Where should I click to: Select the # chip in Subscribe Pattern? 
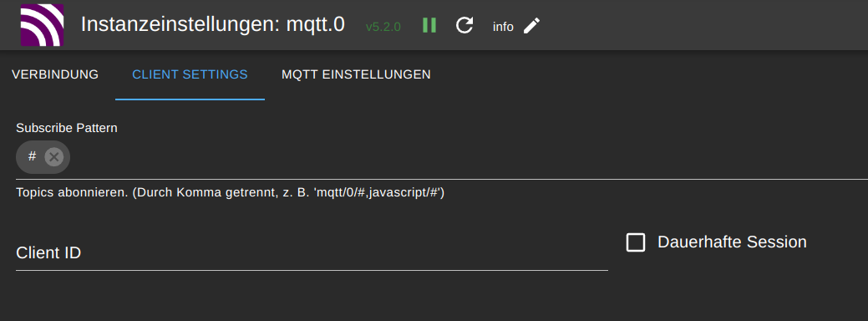(x=32, y=156)
